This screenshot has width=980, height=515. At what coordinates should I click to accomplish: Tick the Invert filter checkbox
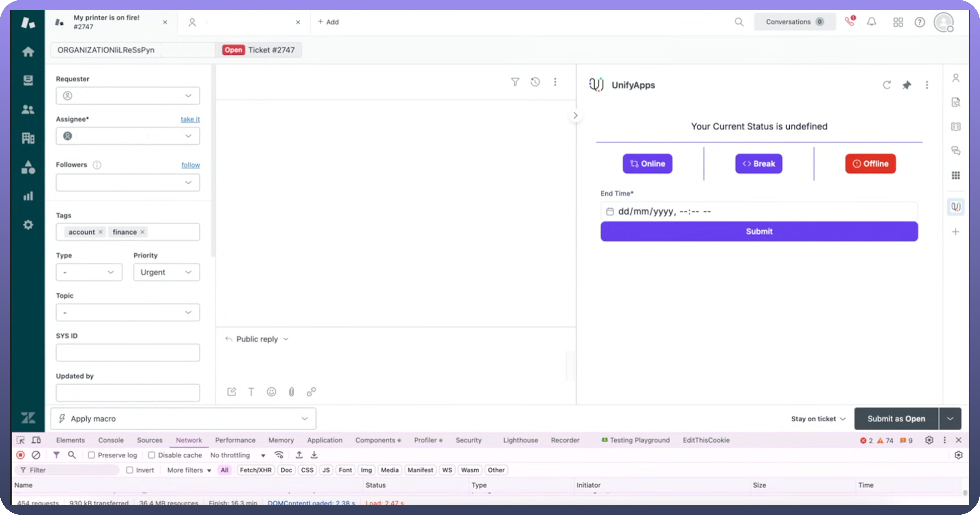[130, 470]
